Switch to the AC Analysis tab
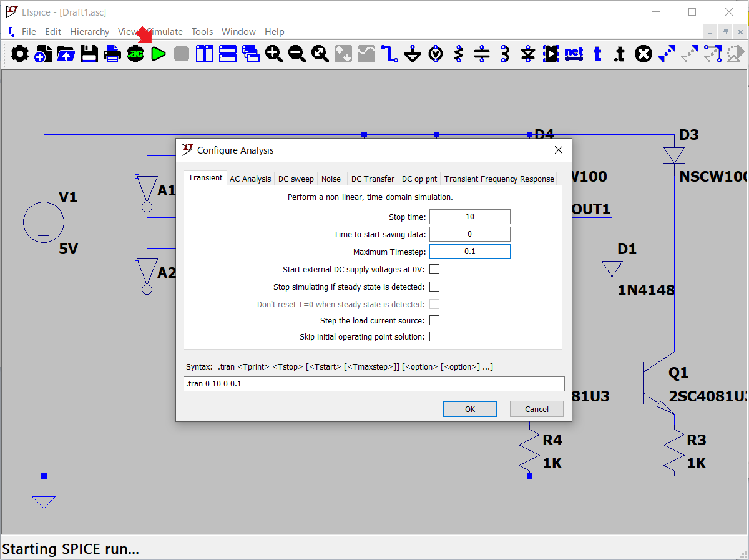Screen dimensions: 749x560 250,179
